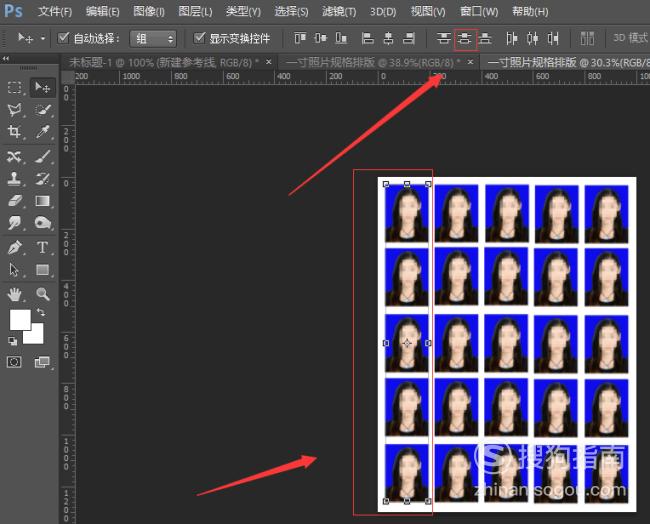This screenshot has width=650, height=524.
Task: Click the foreground color swatch
Action: (19, 319)
